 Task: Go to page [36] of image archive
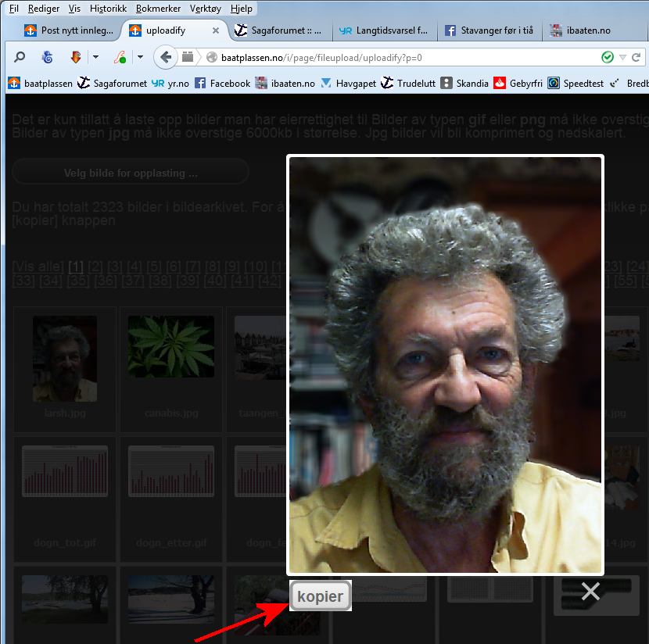click(x=106, y=281)
